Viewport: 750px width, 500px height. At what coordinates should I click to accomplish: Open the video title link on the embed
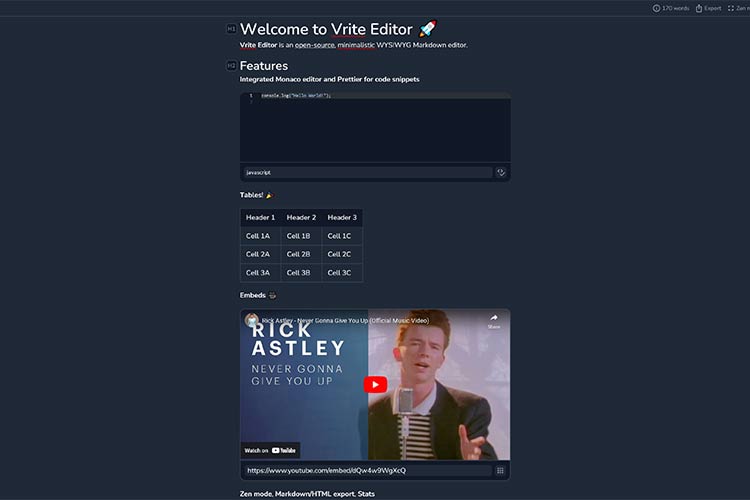pos(345,321)
